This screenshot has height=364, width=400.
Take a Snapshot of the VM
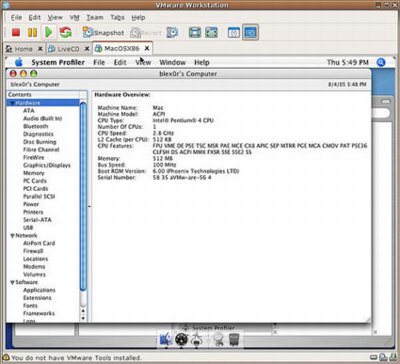click(x=103, y=32)
